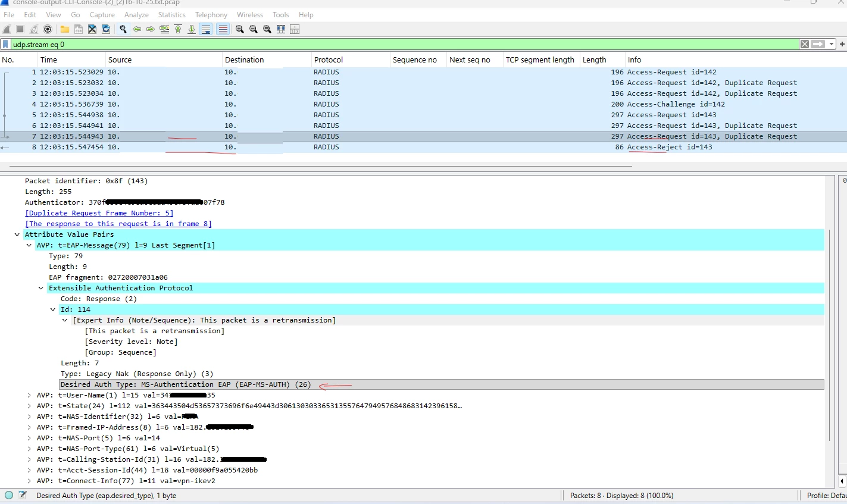This screenshot has width=847, height=504.
Task: Open expert information circle in status bar
Action: tap(9, 495)
